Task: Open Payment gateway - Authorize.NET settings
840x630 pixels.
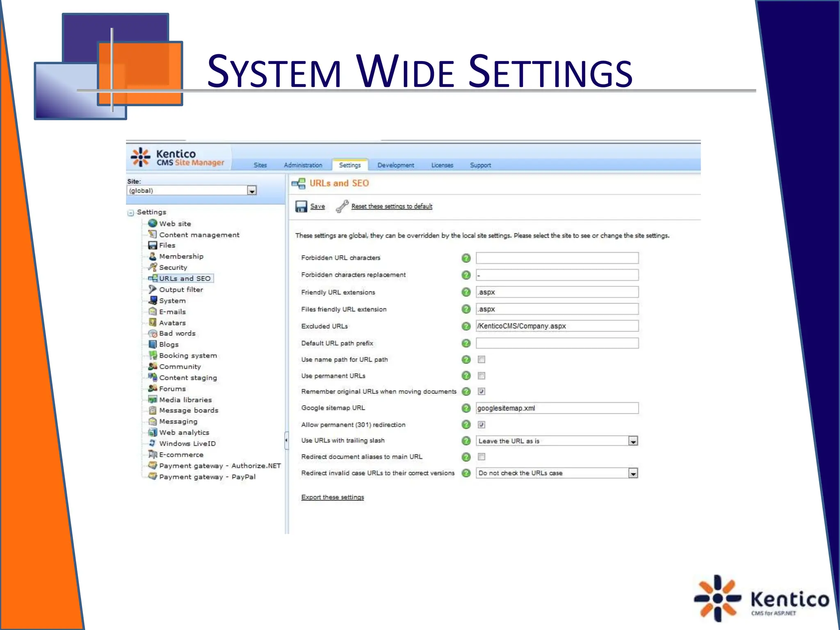Action: coord(220,466)
